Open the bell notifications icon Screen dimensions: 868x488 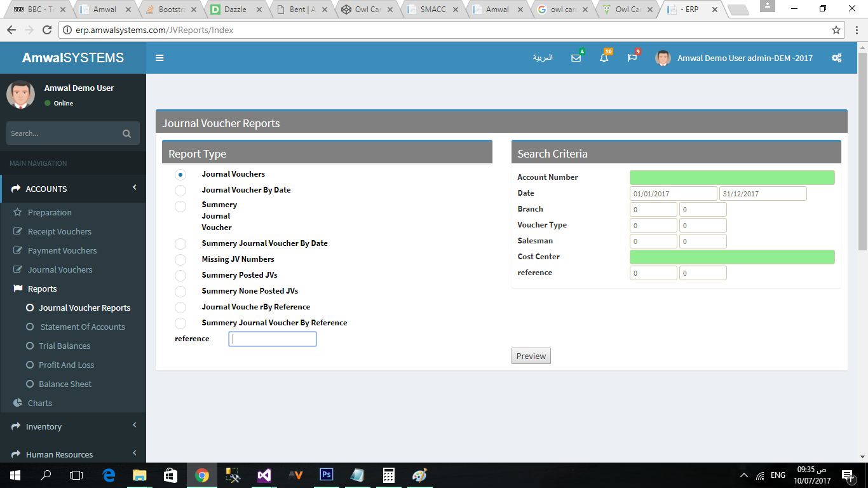pyautogui.click(x=604, y=58)
